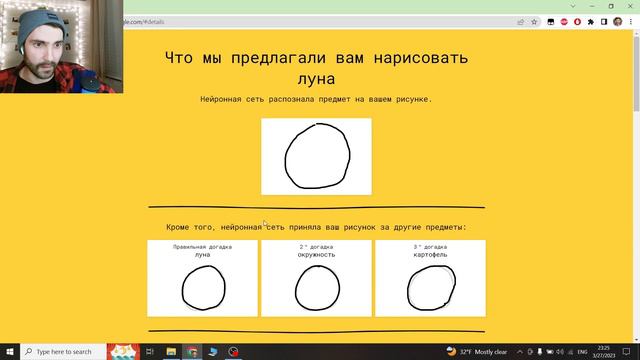Image resolution: width=640 pixels, height=360 pixels.
Task: Open the Extensions puzzle piece menu
Action: [591, 22]
